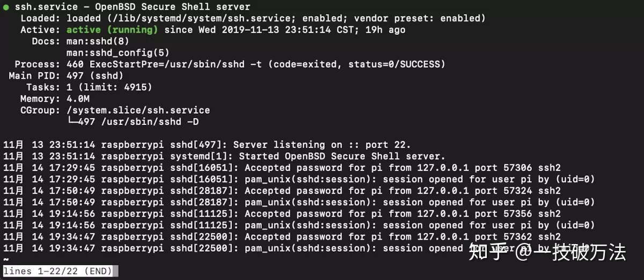Click the man:sshd_config(5) docs reference
This screenshot has width=644, height=280.
(118, 53)
